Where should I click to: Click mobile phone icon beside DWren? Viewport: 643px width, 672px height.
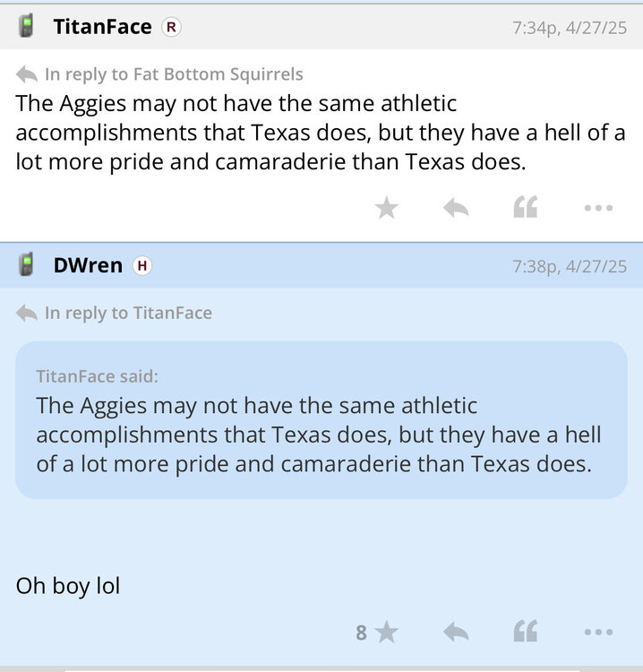coord(27,264)
